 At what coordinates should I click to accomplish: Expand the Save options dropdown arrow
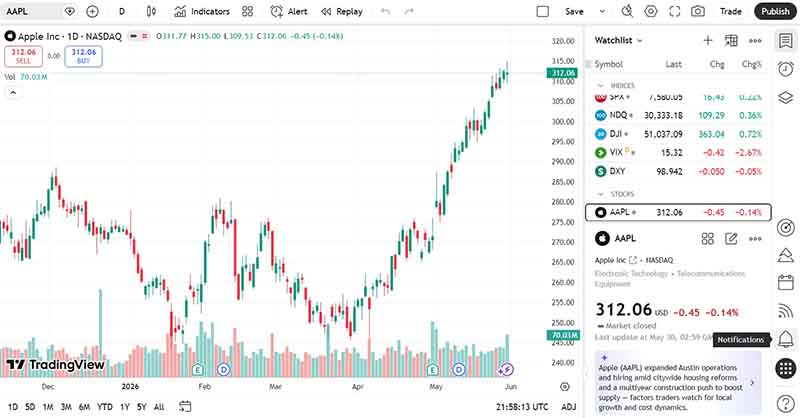(x=602, y=11)
